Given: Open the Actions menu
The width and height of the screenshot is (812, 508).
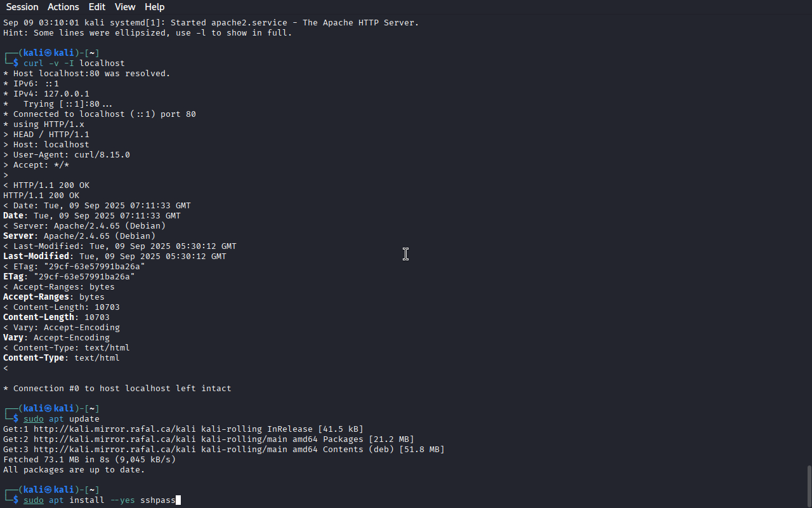Looking at the screenshot, I should point(63,7).
